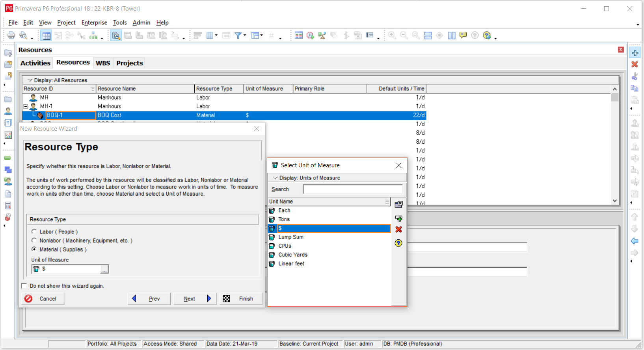Image resolution: width=644 pixels, height=350 pixels.
Task: Open Print Preview from the toolbar
Action: click(23, 35)
